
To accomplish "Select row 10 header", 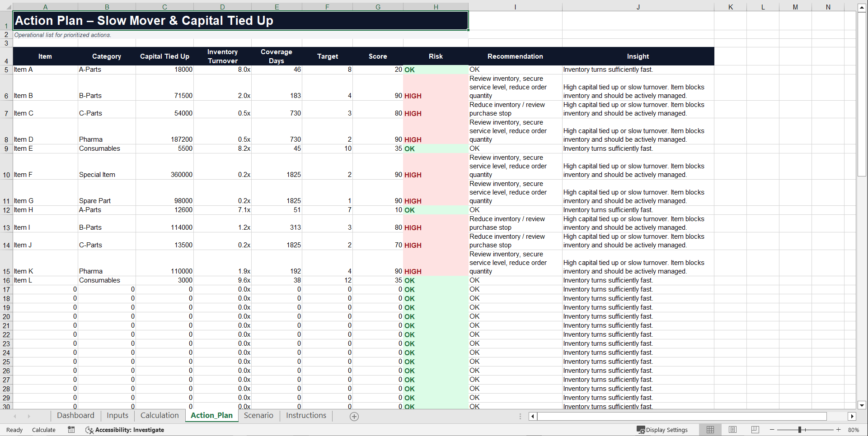I will pyautogui.click(x=6, y=167).
